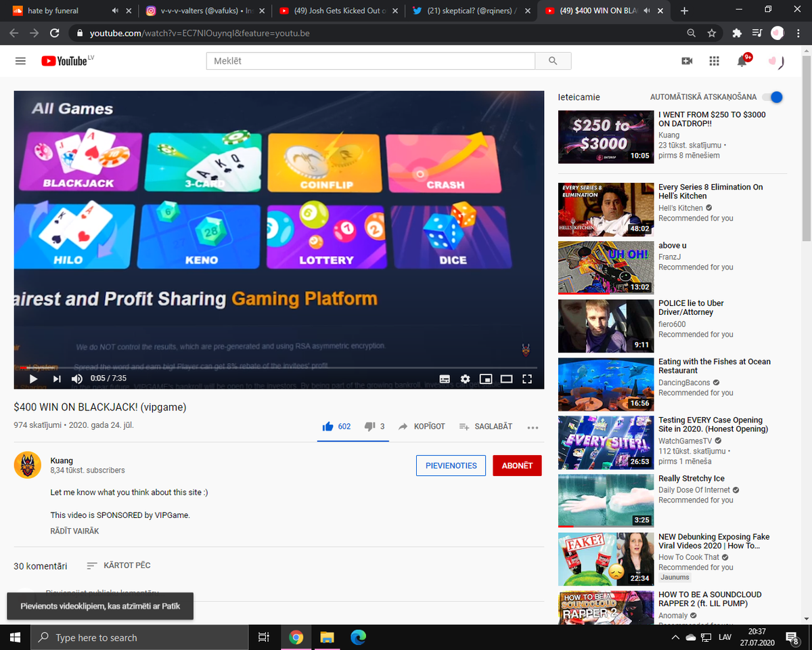Click the taskbar search box

point(140,637)
